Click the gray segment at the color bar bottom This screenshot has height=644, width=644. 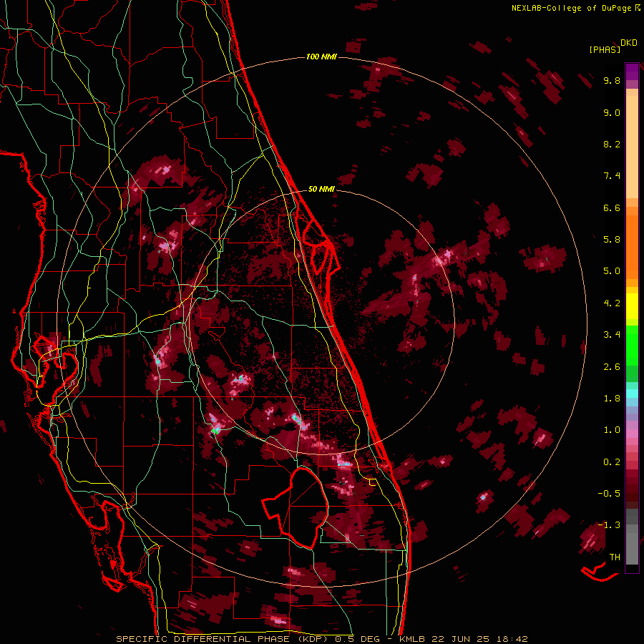632,536
